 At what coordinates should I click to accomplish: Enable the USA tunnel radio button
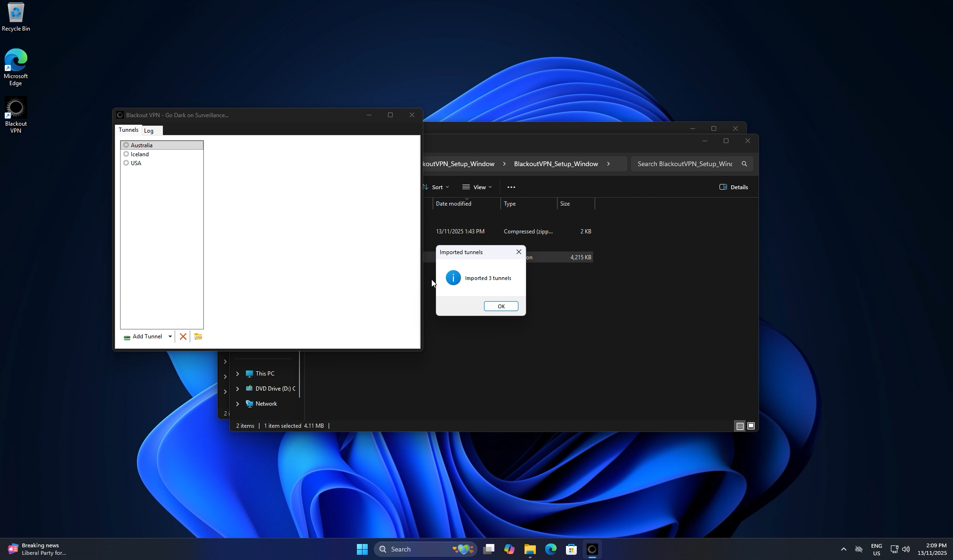coord(126,163)
